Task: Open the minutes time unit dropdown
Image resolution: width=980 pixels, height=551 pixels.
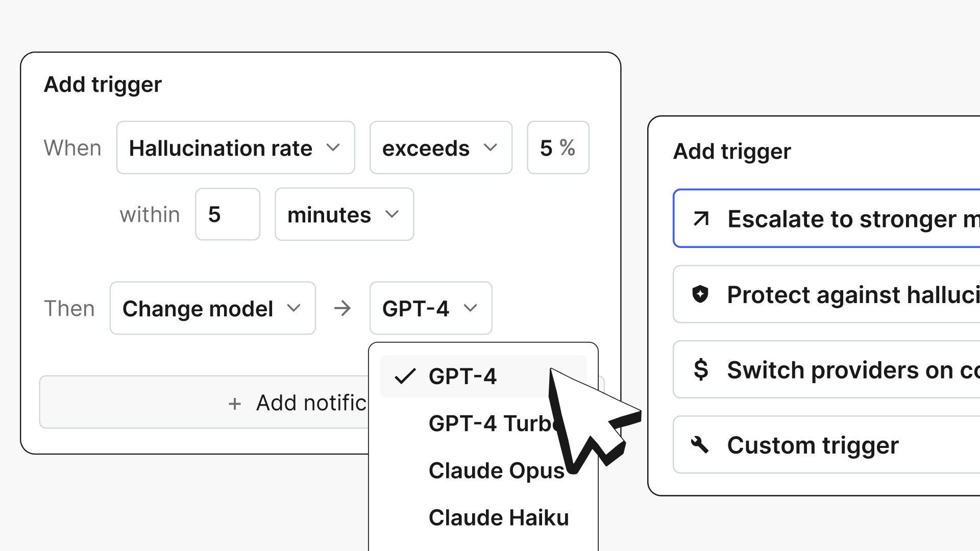Action: (344, 214)
